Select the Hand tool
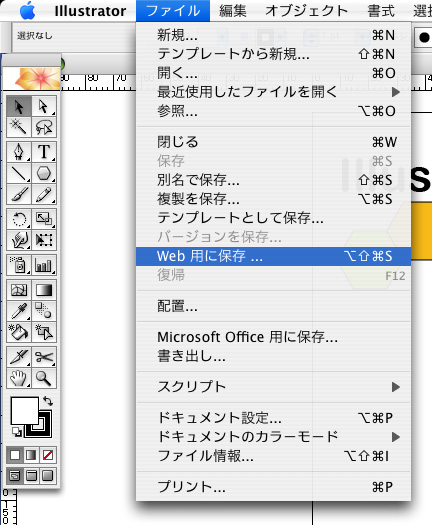 (19, 378)
